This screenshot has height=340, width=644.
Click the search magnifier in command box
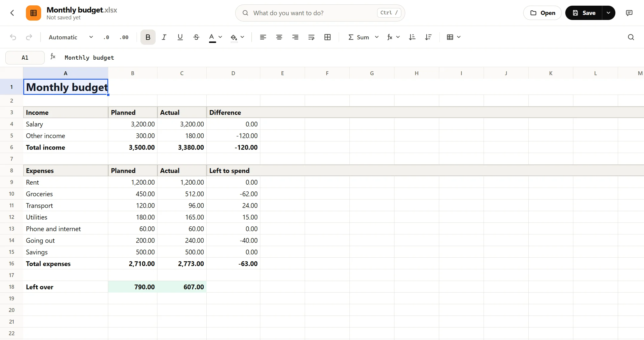click(x=245, y=13)
